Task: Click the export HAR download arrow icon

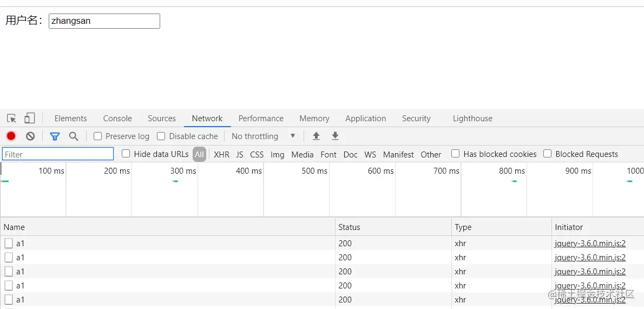Action: pyautogui.click(x=335, y=136)
